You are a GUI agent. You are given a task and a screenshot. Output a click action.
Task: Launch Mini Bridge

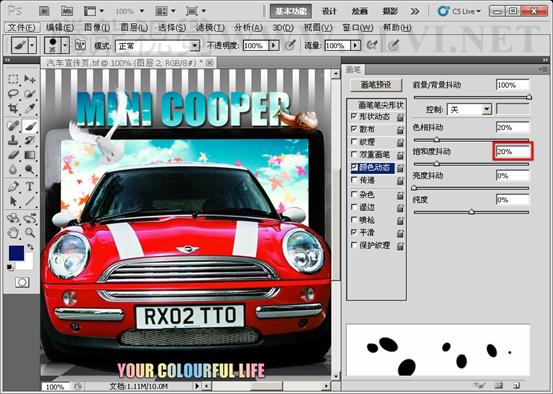coord(67,11)
